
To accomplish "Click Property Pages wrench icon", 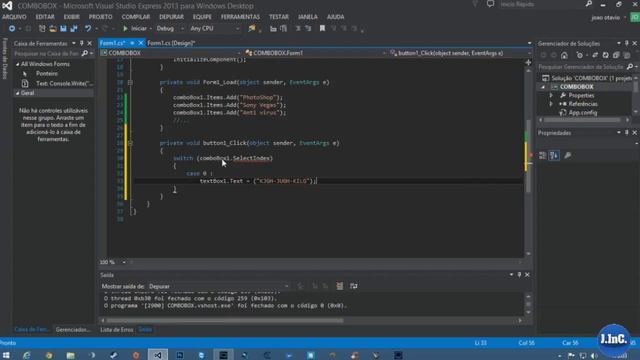I will (x=568, y=156).
